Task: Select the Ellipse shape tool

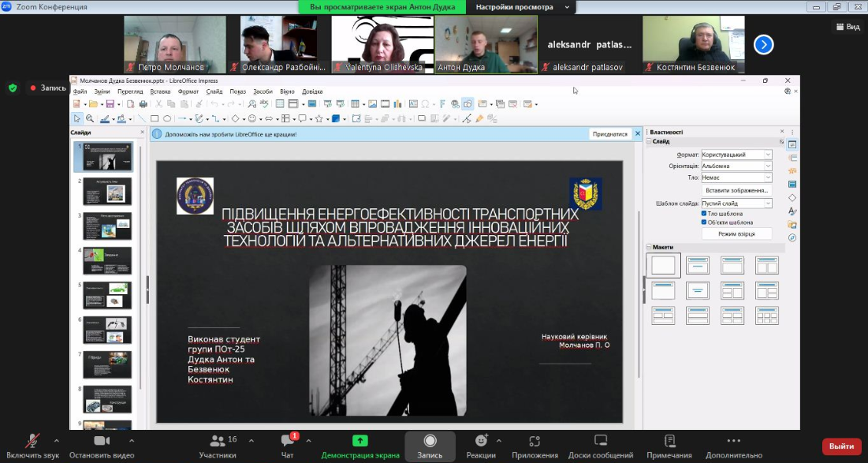Action: click(x=166, y=119)
